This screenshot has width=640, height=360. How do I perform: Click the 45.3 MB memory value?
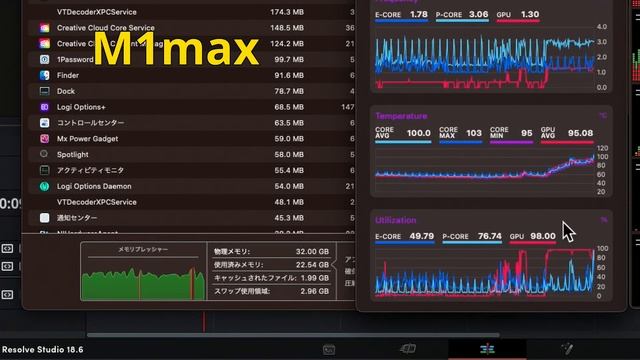tap(289, 218)
